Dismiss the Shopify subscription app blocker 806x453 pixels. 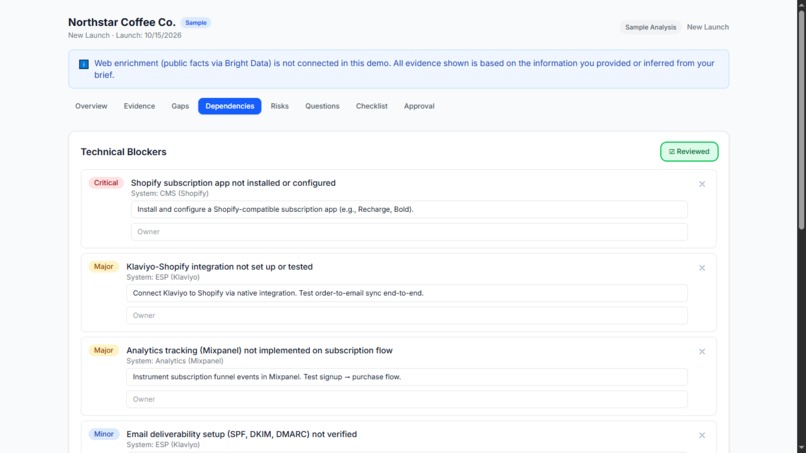pyautogui.click(x=702, y=184)
